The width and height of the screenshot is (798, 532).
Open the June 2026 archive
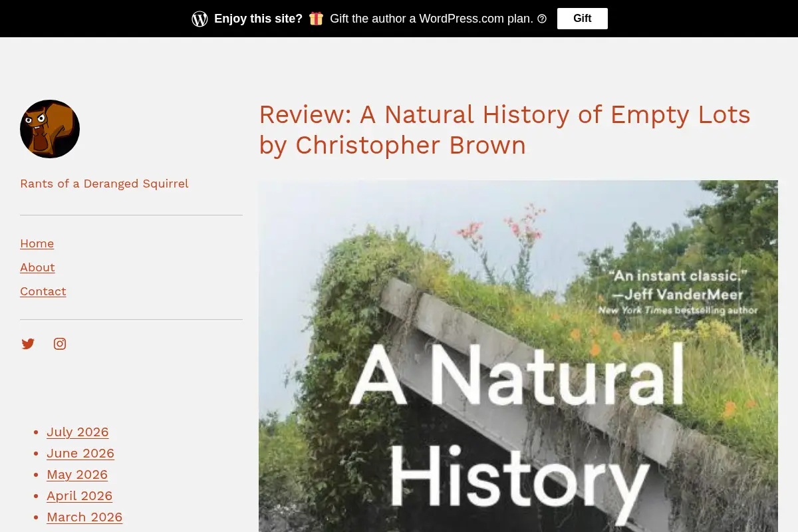[x=80, y=454]
